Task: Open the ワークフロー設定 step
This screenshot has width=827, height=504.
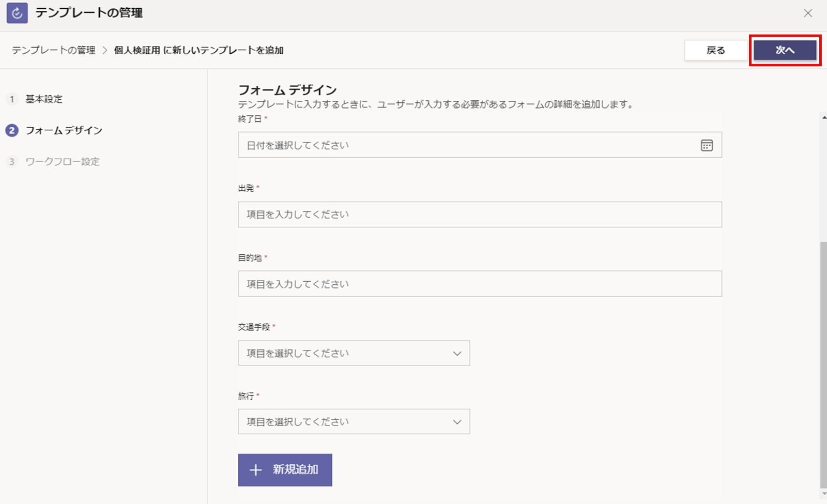Action: click(63, 162)
